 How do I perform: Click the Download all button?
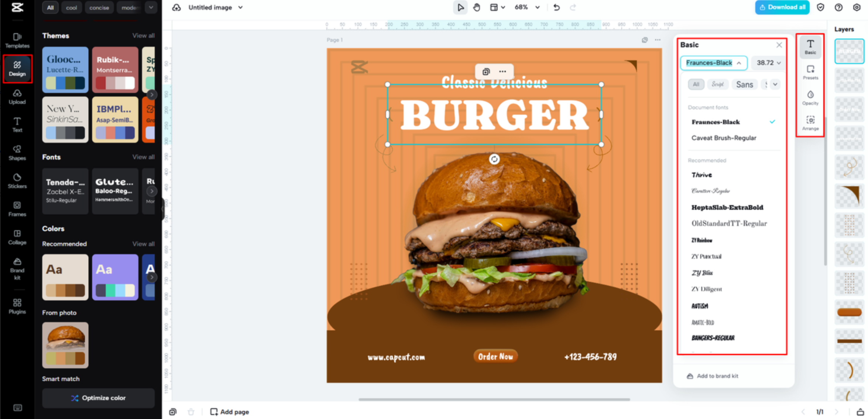(x=782, y=7)
